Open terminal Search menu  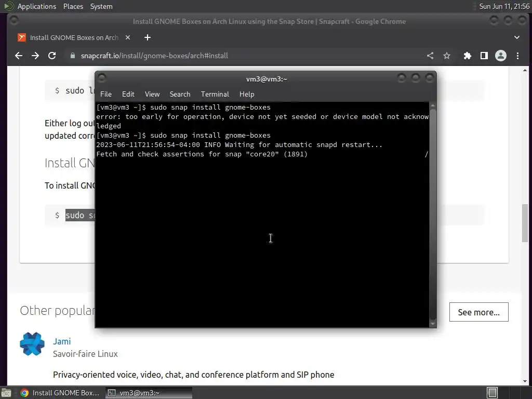pos(180,94)
